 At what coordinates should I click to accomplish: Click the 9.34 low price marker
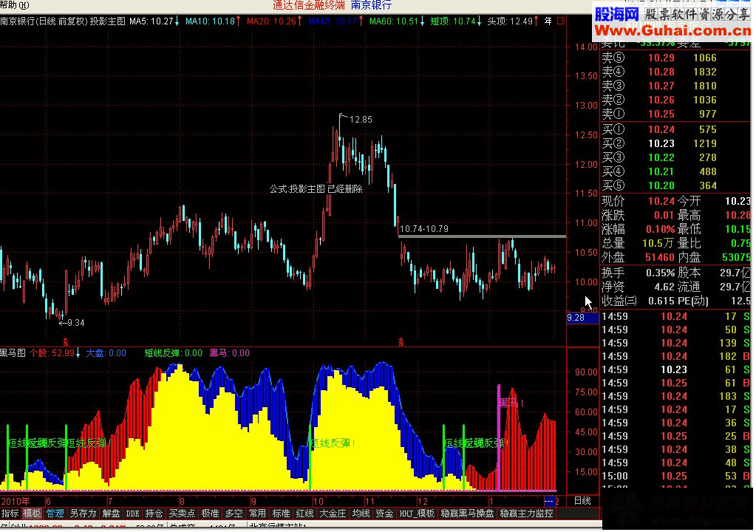(x=75, y=323)
